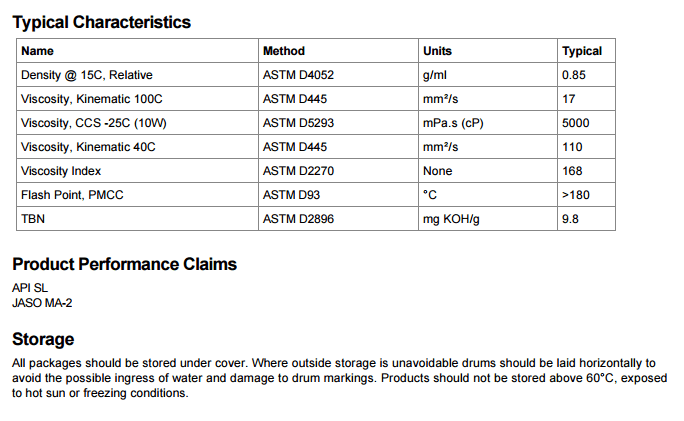Select the Name column header

(x=38, y=51)
